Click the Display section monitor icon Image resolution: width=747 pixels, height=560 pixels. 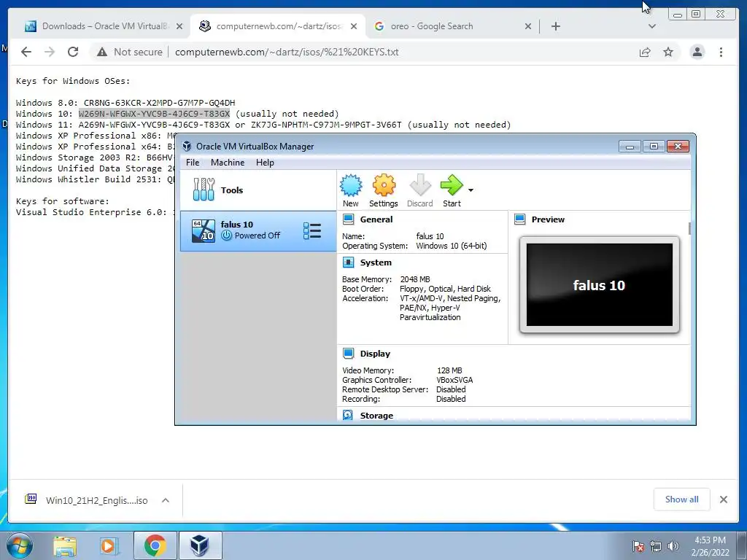348,354
